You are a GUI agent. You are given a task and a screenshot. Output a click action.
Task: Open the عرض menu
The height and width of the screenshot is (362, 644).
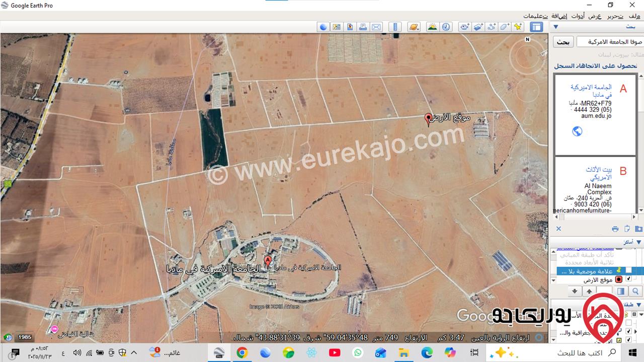point(595,16)
